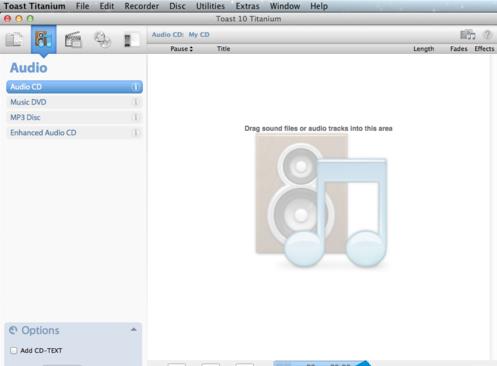
Task: Choose the MP3 Disc format
Action: [75, 117]
